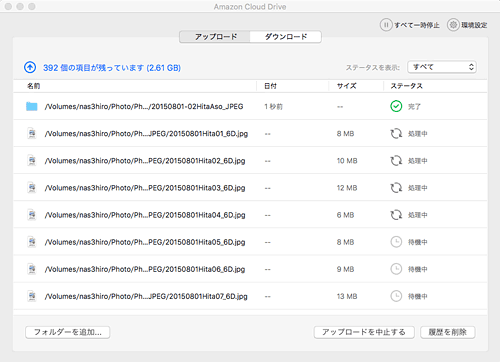Click processing sync icon for Hita03_6D.jpg
The height and width of the screenshot is (362, 500).
click(x=396, y=188)
